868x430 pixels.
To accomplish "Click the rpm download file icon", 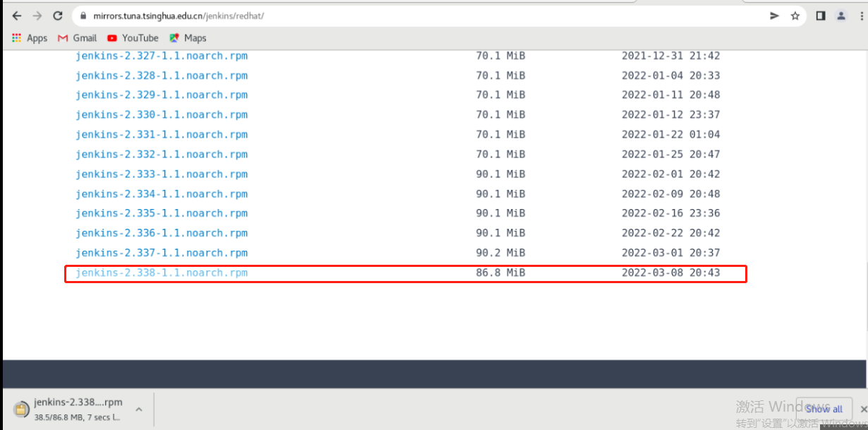I will coord(21,409).
